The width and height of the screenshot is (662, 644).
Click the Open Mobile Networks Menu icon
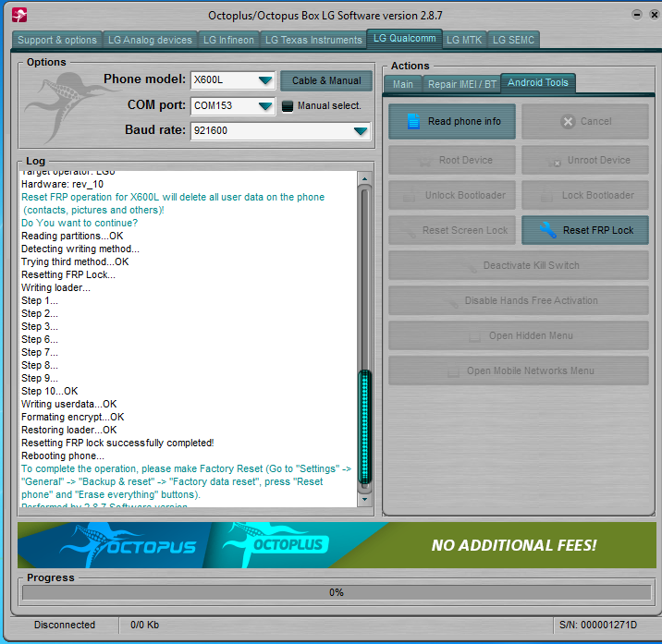pyautogui.click(x=453, y=371)
